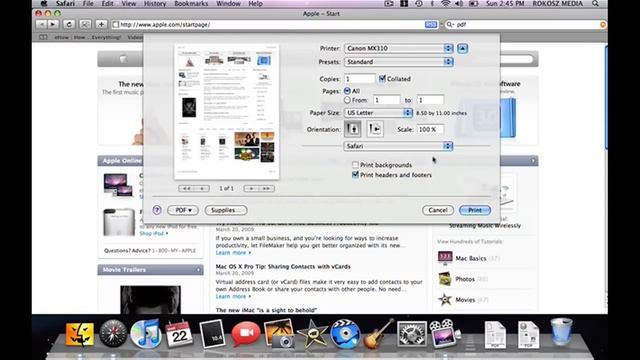Image resolution: width=640 pixels, height=360 pixels.
Task: Uncheck Print headers and footers
Action: point(356,175)
